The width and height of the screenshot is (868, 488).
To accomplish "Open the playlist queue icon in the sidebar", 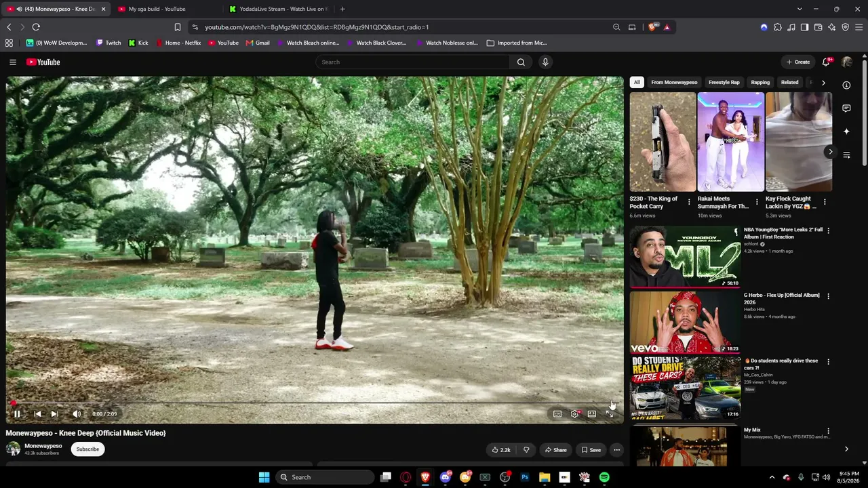I will (x=846, y=155).
